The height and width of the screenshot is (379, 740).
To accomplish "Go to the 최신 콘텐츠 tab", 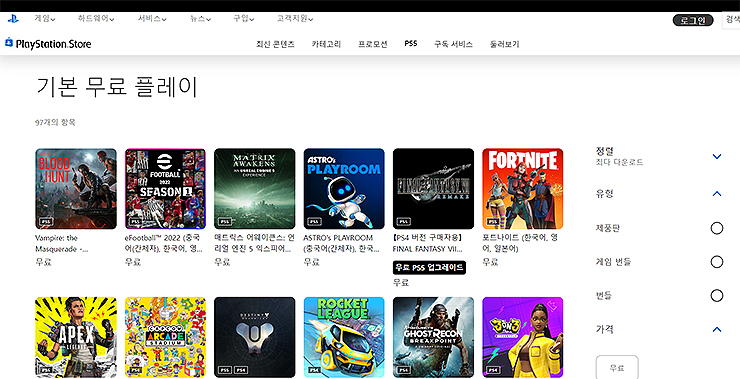I will [275, 44].
